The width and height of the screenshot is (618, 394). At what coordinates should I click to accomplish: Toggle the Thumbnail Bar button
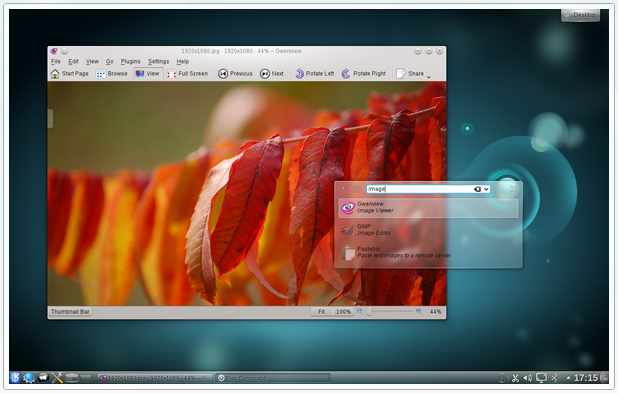pos(70,312)
